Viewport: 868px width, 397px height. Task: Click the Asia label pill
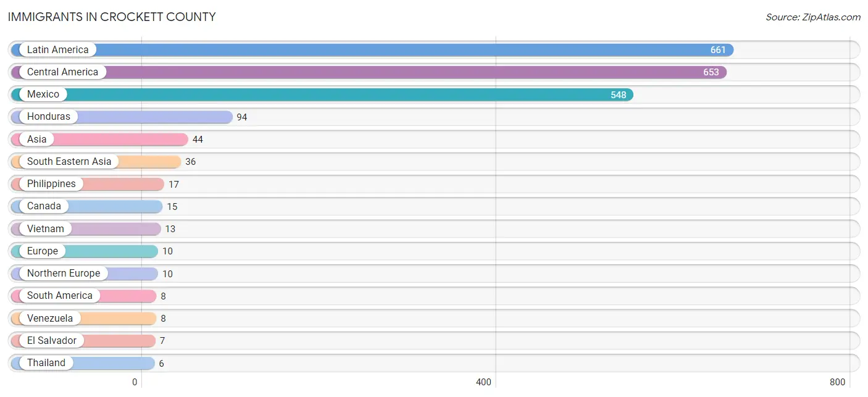tap(36, 140)
